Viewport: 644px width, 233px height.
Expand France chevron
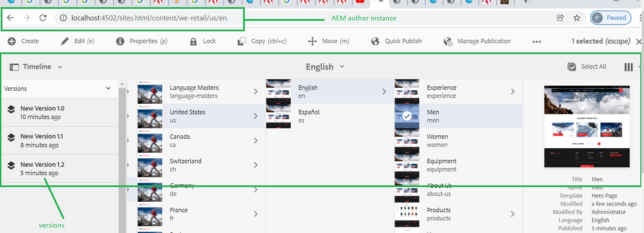(256, 214)
